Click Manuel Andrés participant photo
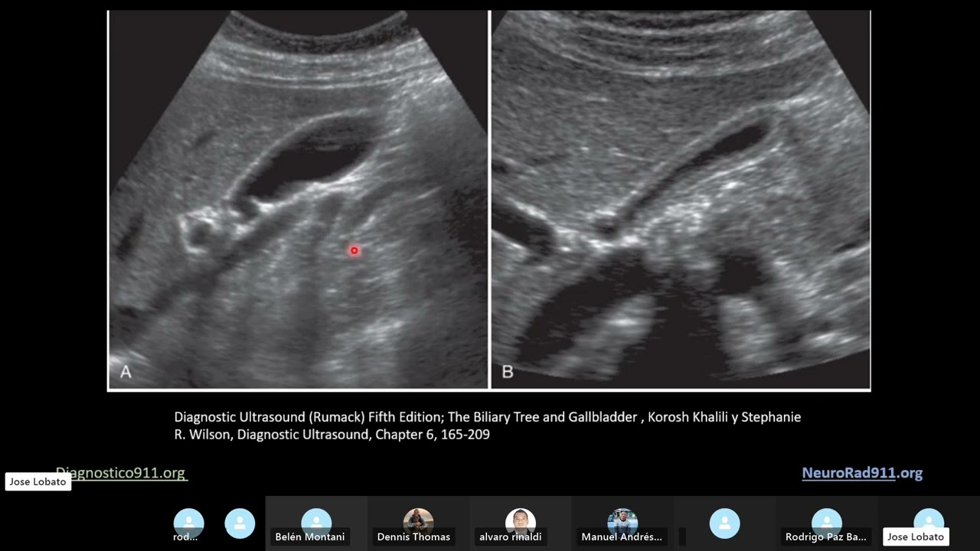 pos(622,522)
